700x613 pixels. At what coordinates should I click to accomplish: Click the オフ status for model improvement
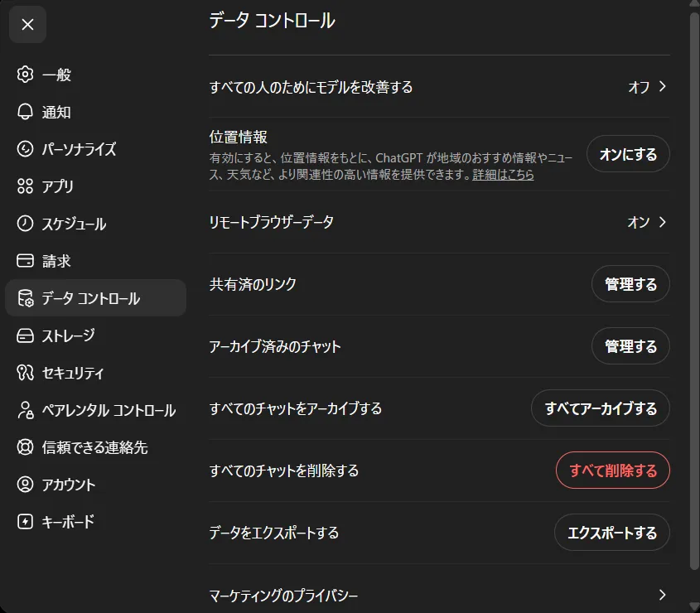(x=639, y=87)
